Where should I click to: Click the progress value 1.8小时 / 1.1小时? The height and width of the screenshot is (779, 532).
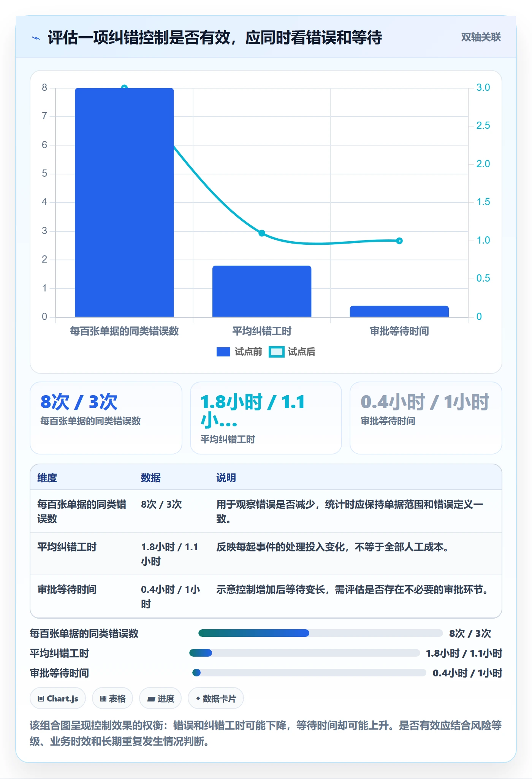tap(464, 653)
